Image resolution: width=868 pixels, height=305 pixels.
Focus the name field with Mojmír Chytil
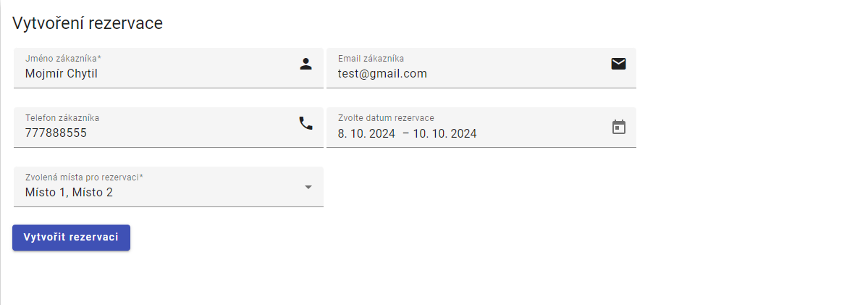click(x=62, y=73)
